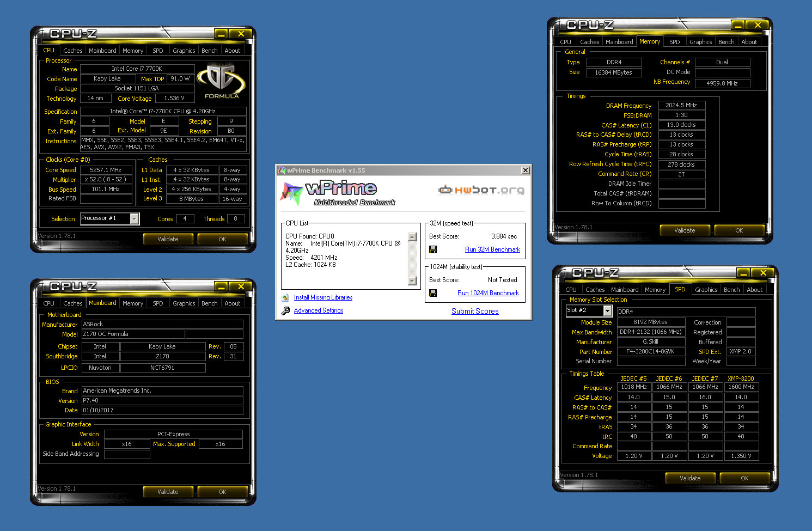Click the floppy save icon for 1024M score
The height and width of the screenshot is (531, 812).
click(433, 293)
